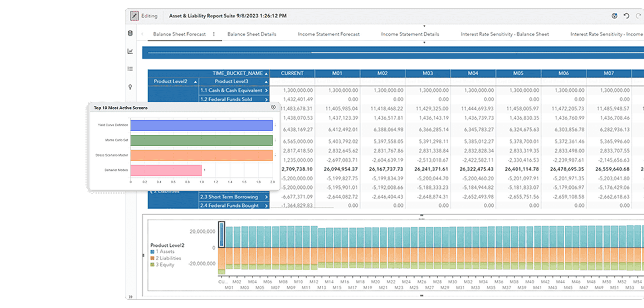Click the M04 column header

click(473, 73)
